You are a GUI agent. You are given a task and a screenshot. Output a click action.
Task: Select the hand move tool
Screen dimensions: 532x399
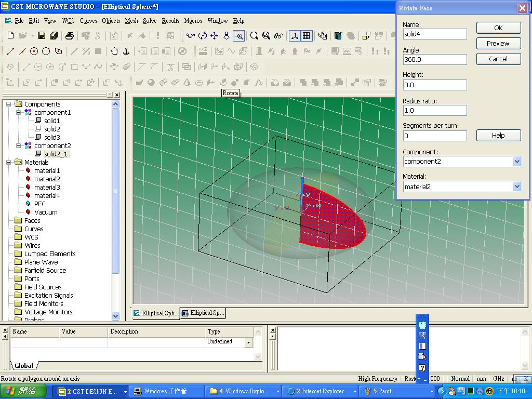point(114,51)
